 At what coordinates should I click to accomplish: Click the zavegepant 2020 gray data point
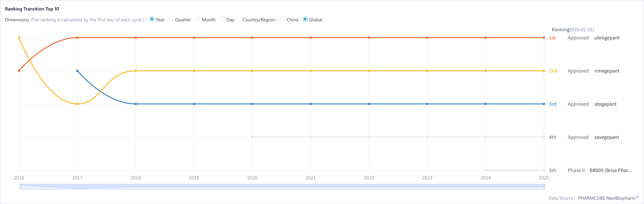click(x=252, y=137)
